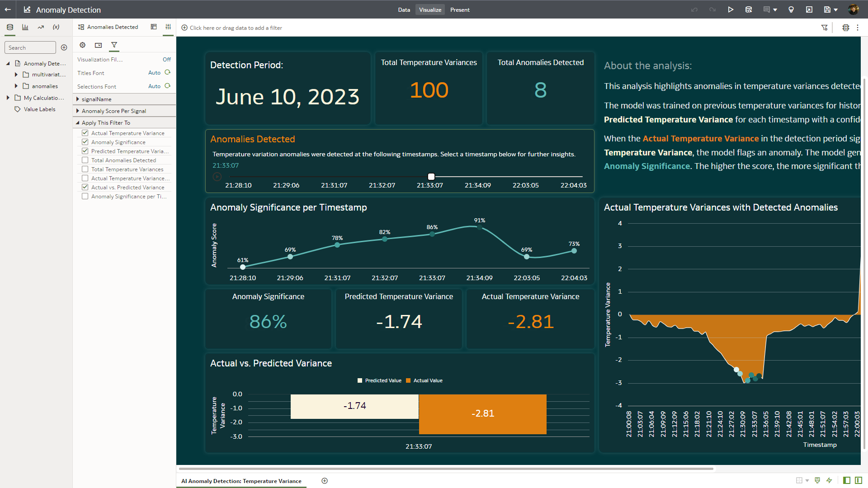Select the Data tab at the top
The height and width of the screenshot is (488, 868).
click(404, 9)
